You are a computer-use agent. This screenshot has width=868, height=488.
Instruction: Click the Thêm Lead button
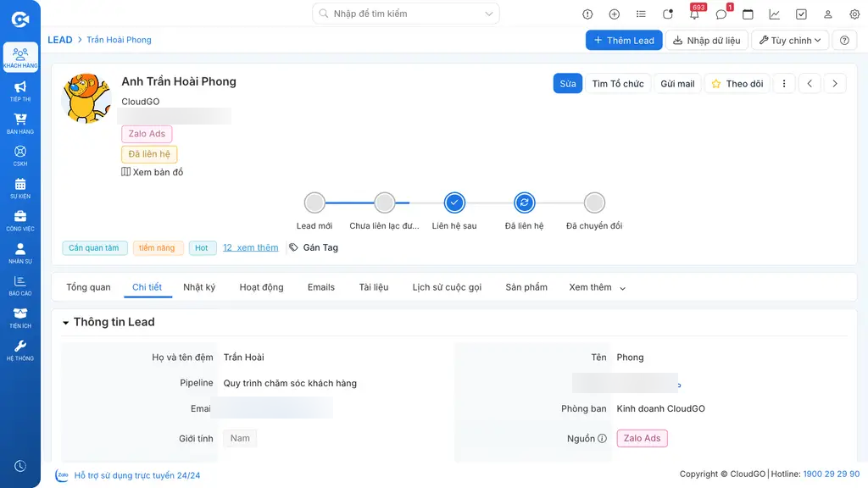(x=624, y=41)
